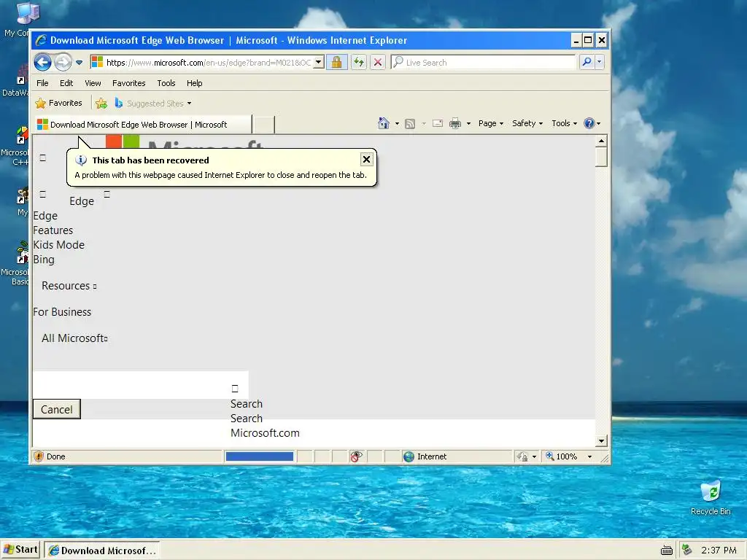Click the network tray icon near clock

pyautogui.click(x=686, y=550)
